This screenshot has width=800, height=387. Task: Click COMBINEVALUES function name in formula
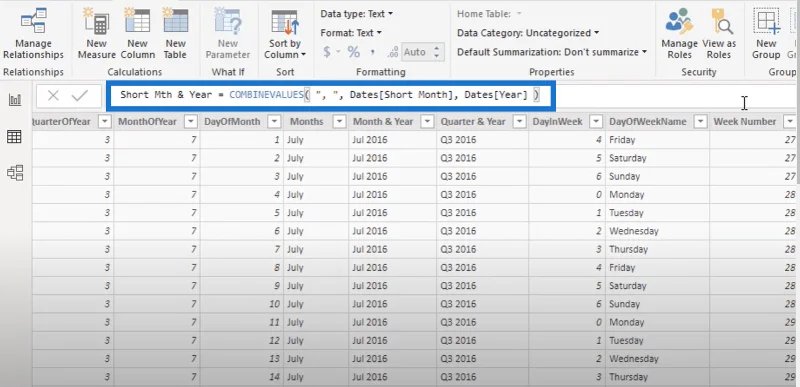click(266, 95)
